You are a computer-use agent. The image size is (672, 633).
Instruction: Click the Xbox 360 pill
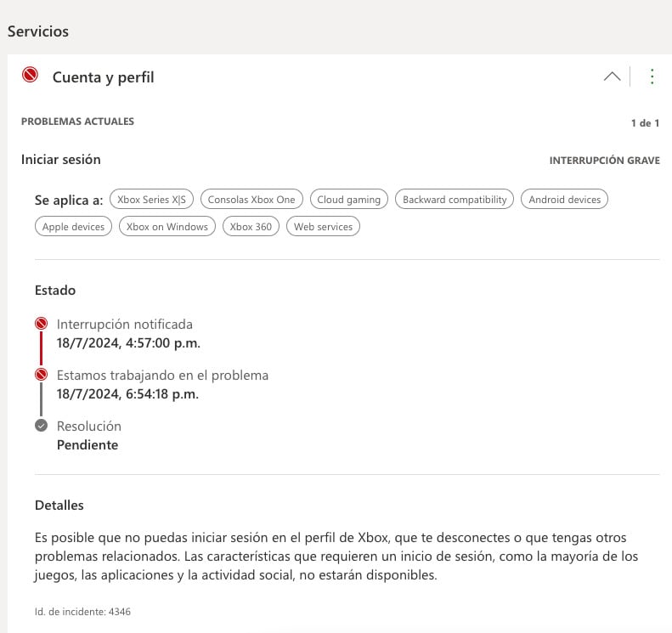pos(251,227)
